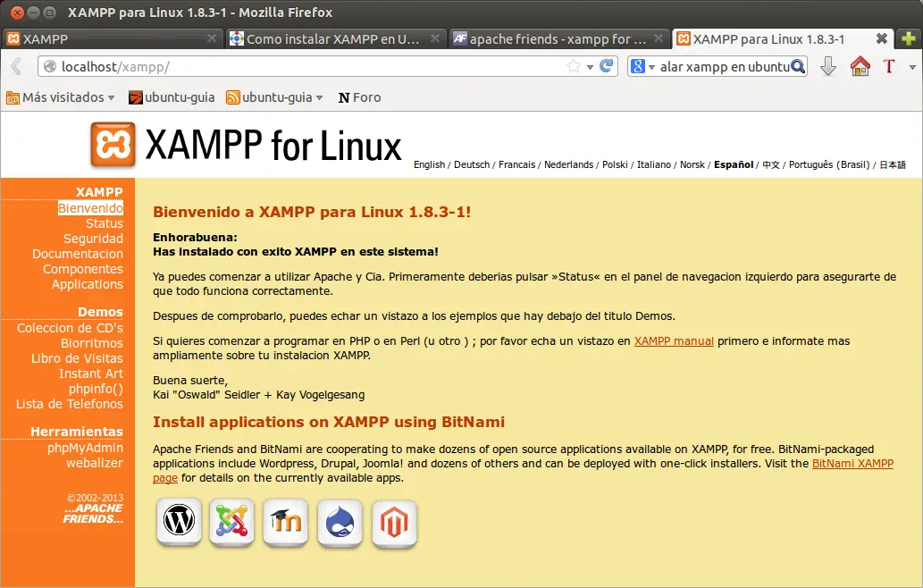923x588 pixels.
Task: Close the 'XAMPP' first tab
Action: click(212, 38)
